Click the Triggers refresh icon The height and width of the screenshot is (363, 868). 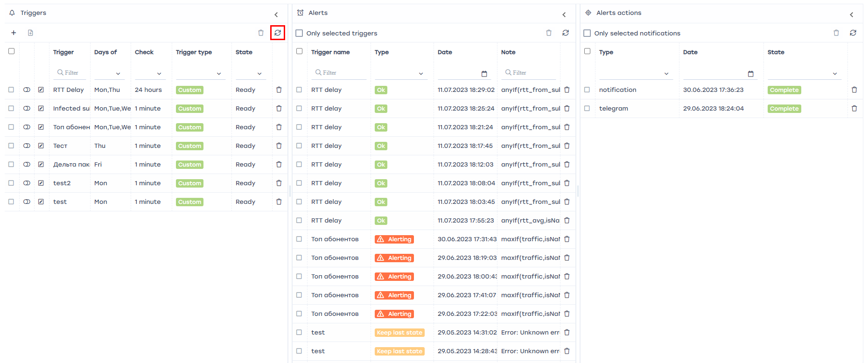tap(278, 33)
